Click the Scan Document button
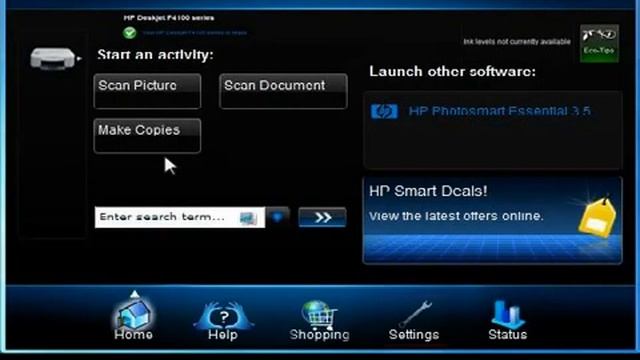This screenshot has width=640, height=360. point(283,91)
